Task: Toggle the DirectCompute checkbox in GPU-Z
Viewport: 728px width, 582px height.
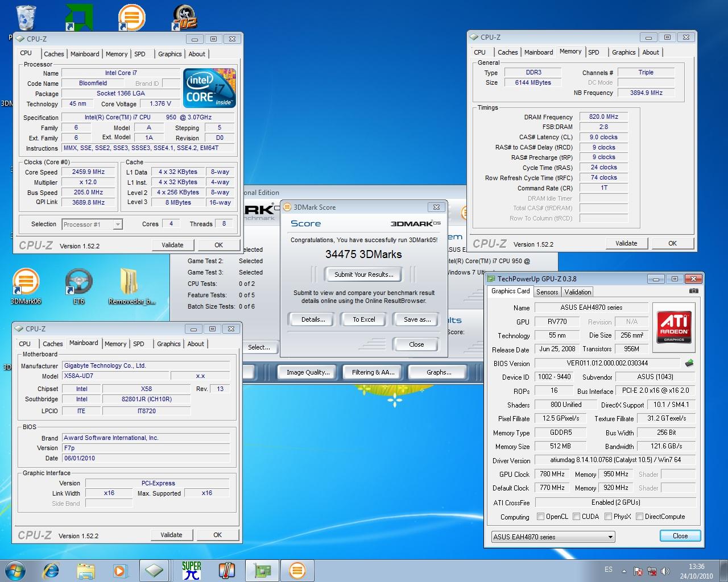Action: (x=640, y=517)
